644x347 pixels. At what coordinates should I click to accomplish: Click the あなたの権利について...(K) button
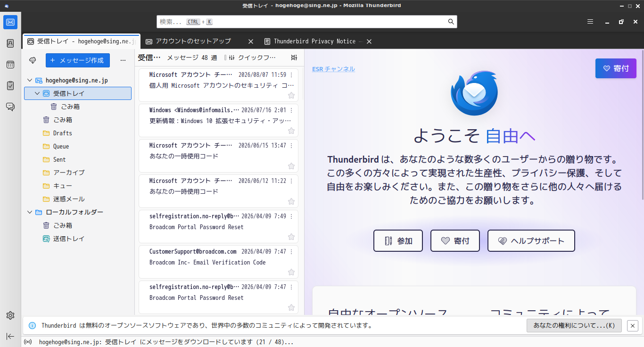click(x=574, y=325)
